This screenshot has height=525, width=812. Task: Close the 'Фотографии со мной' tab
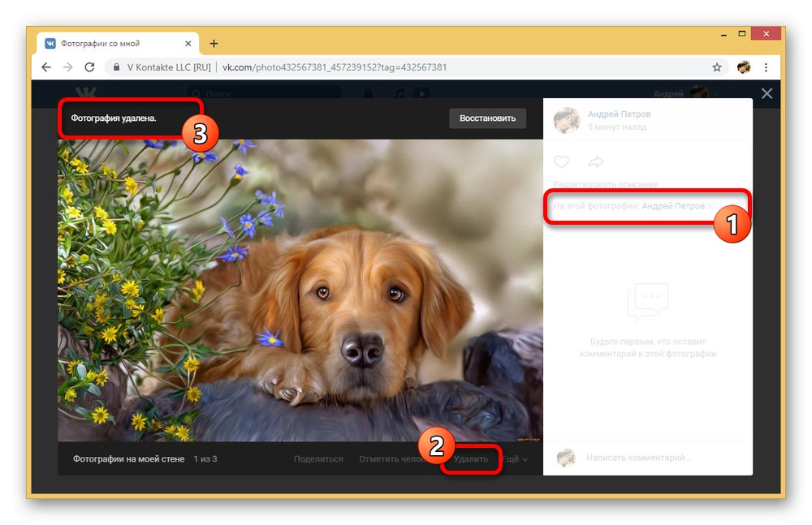[188, 44]
